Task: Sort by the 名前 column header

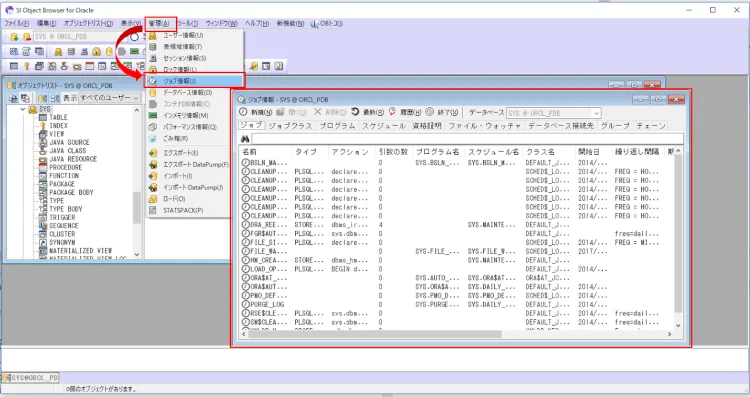Action: (x=265, y=152)
